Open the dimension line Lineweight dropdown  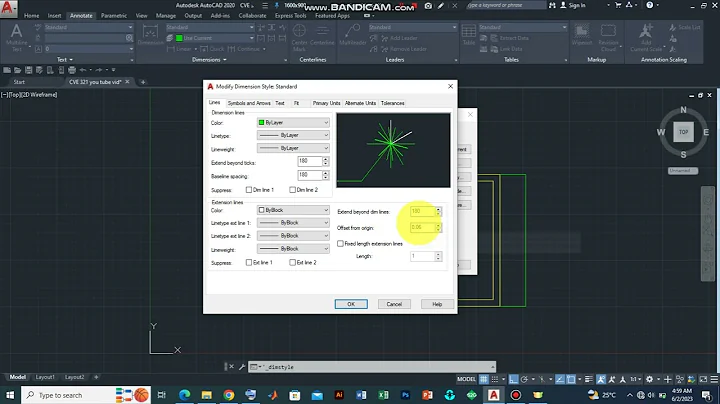293,148
